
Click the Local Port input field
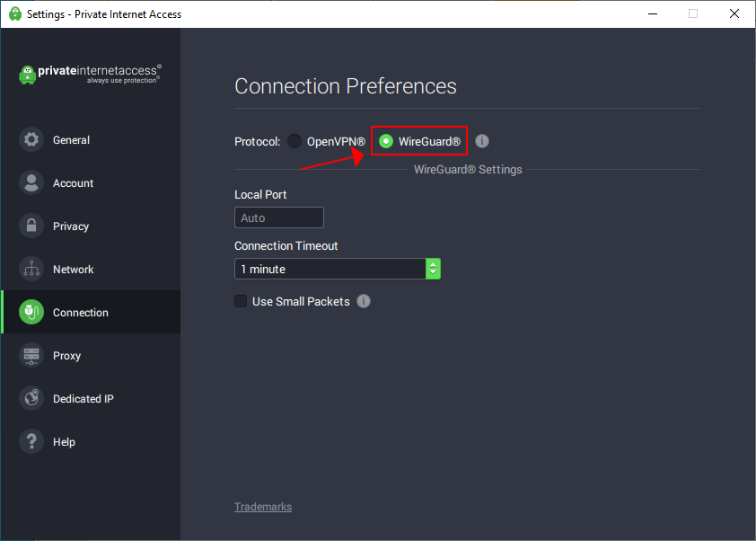(278, 217)
